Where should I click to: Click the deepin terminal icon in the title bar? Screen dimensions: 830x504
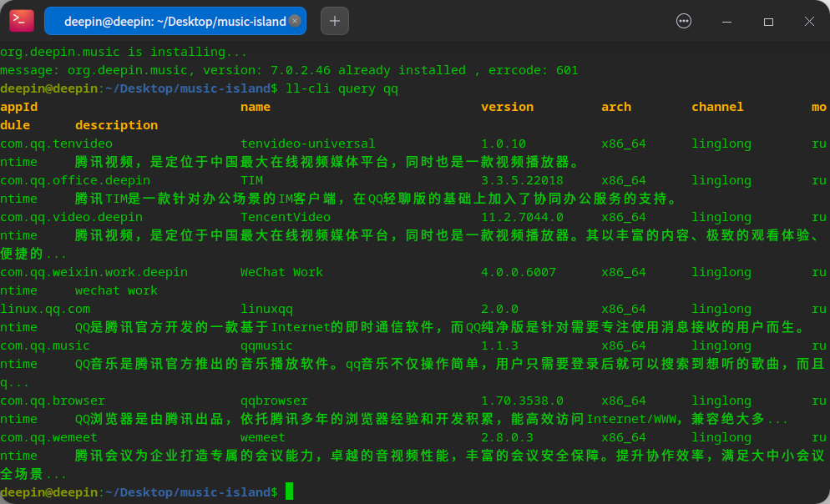tap(21, 20)
